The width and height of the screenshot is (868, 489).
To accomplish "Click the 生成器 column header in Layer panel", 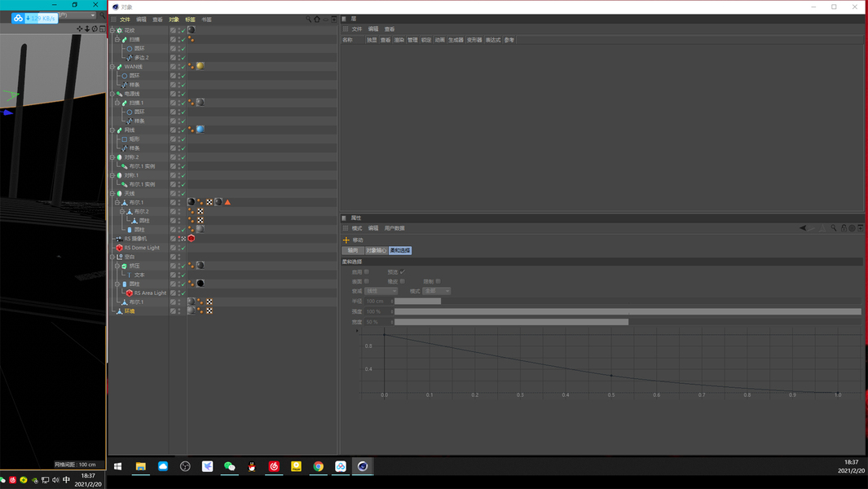I will (456, 40).
